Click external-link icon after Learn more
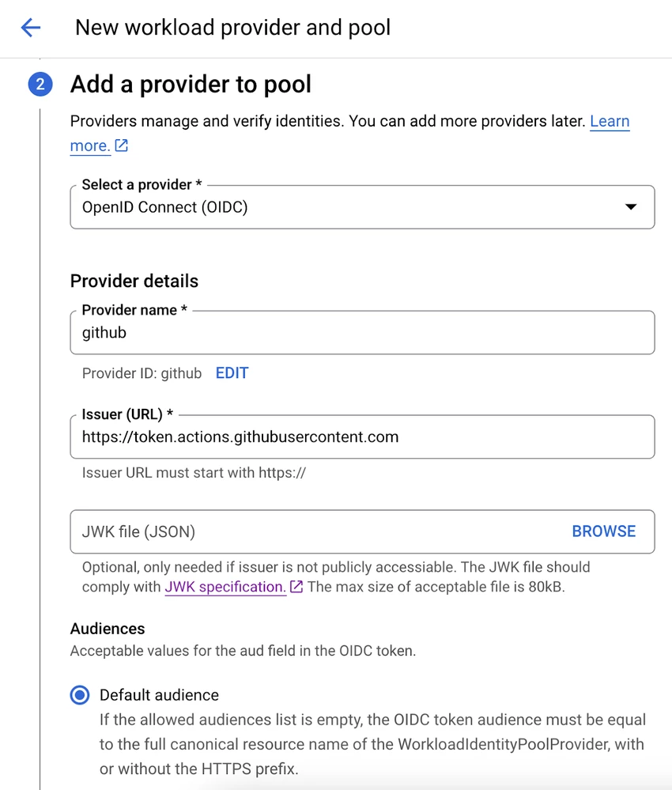This screenshot has height=790, width=672. 122,146
